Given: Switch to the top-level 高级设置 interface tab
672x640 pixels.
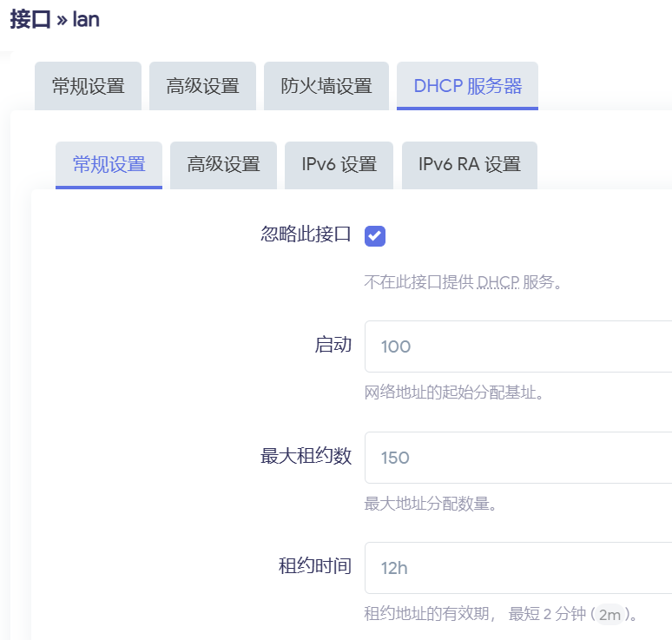Looking at the screenshot, I should click(202, 86).
